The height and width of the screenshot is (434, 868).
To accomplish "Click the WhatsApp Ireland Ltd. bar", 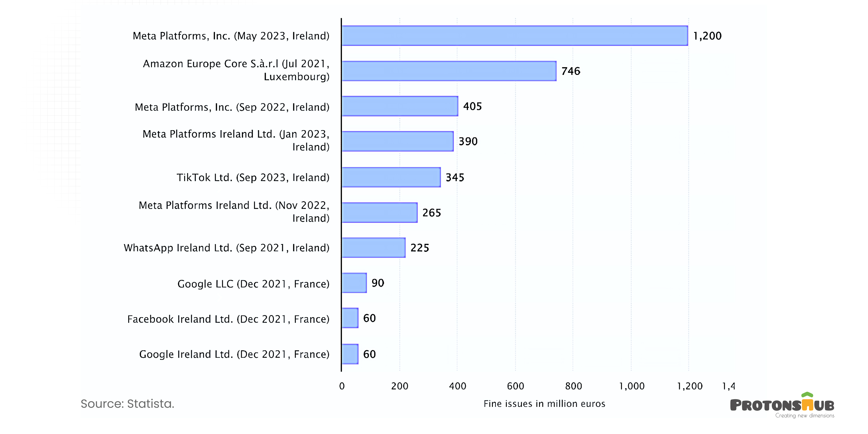I will pyautogui.click(x=373, y=248).
